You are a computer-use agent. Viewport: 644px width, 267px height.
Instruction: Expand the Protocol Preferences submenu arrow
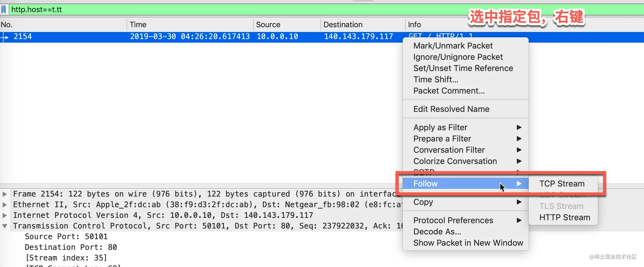tap(519, 220)
